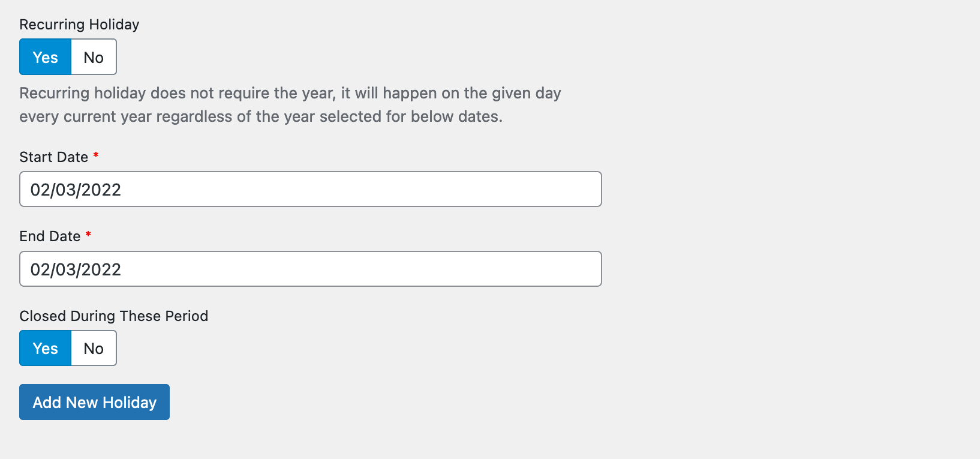Click the 02/03/2022 value in Start Date
Image resolution: width=980 pixels, height=459 pixels.
(76, 190)
